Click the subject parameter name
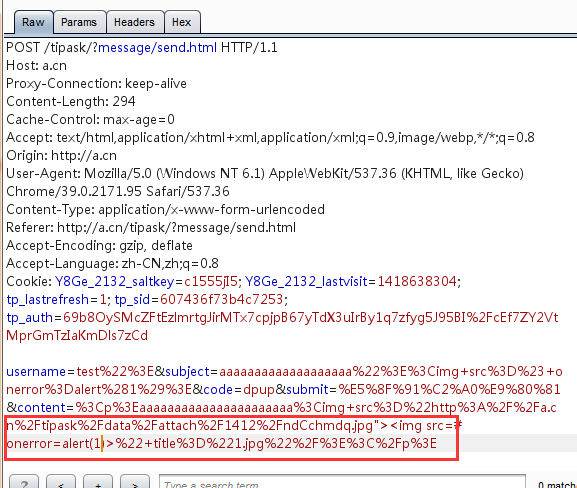The width and height of the screenshot is (577, 488). coord(187,372)
